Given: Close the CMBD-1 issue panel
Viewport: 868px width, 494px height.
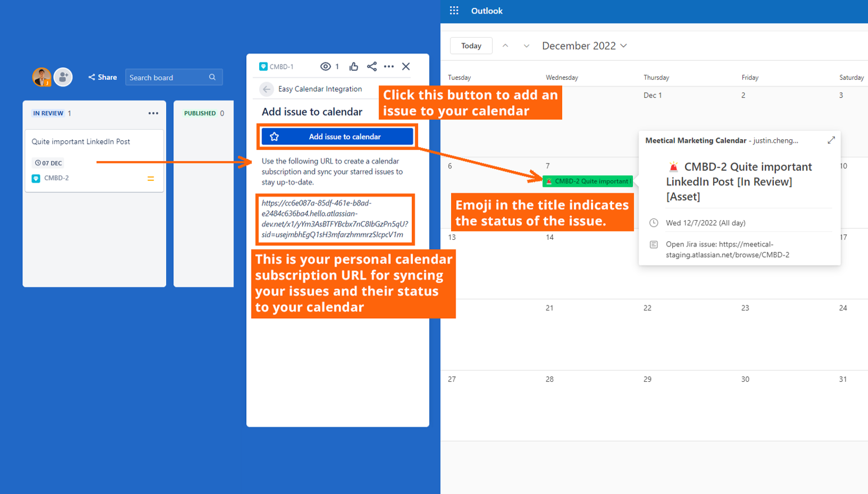Looking at the screenshot, I should pyautogui.click(x=406, y=66).
